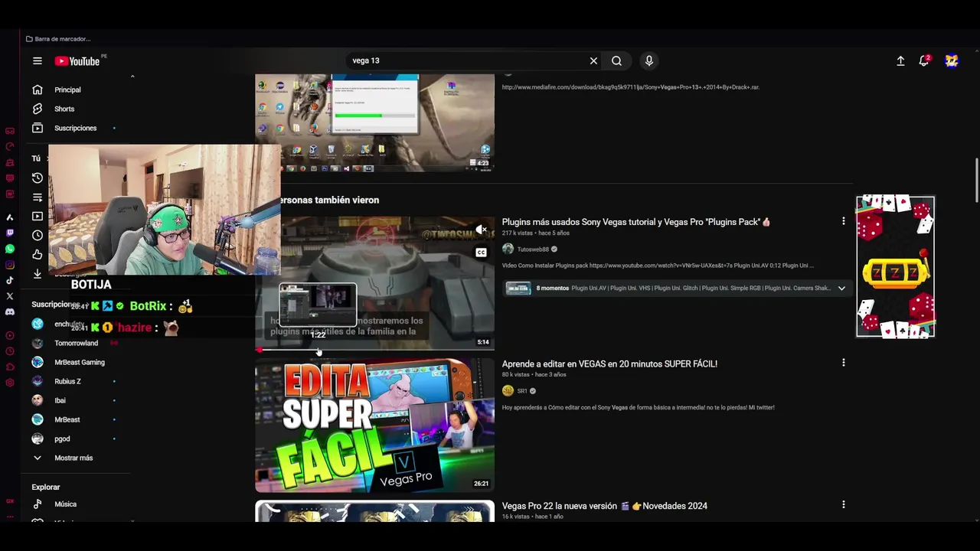Open the Tú section heading
The height and width of the screenshot is (551, 980).
[36, 158]
